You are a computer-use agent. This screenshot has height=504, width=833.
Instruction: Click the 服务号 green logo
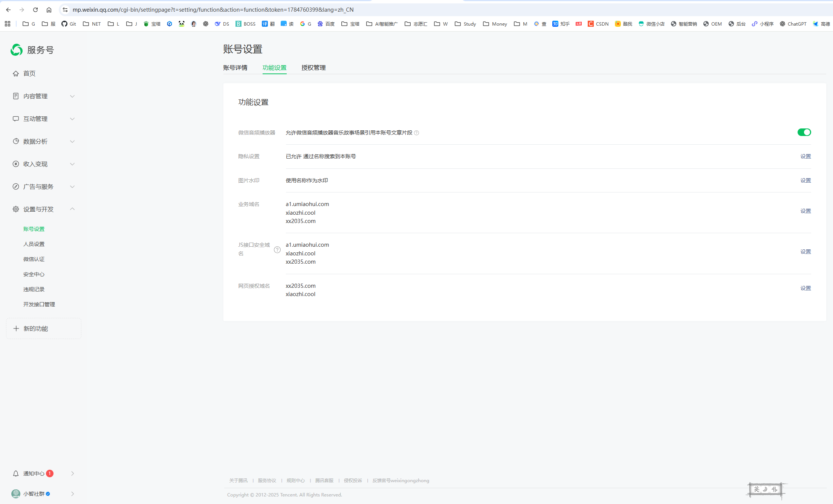click(x=17, y=50)
